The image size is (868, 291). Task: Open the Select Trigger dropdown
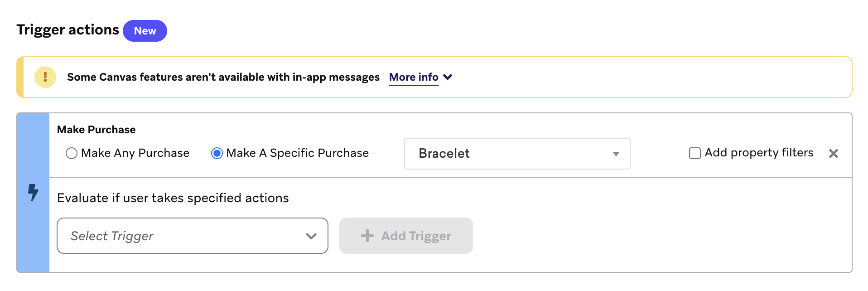pos(192,236)
